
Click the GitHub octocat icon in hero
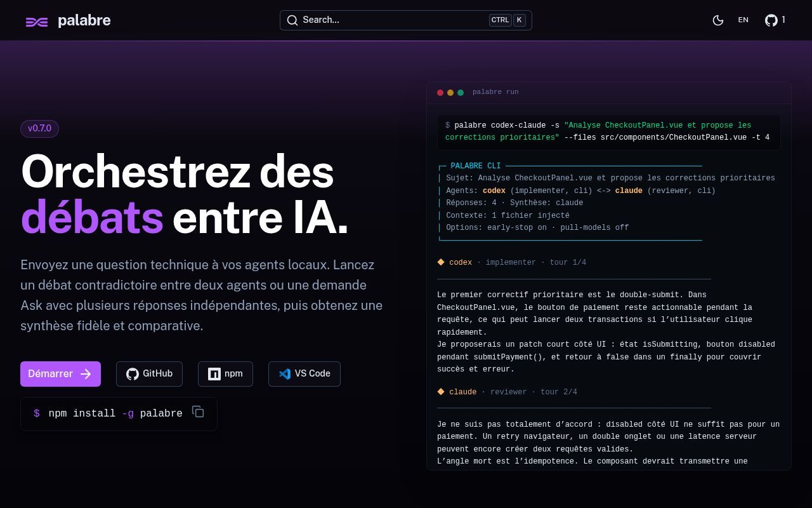pyautogui.click(x=133, y=374)
